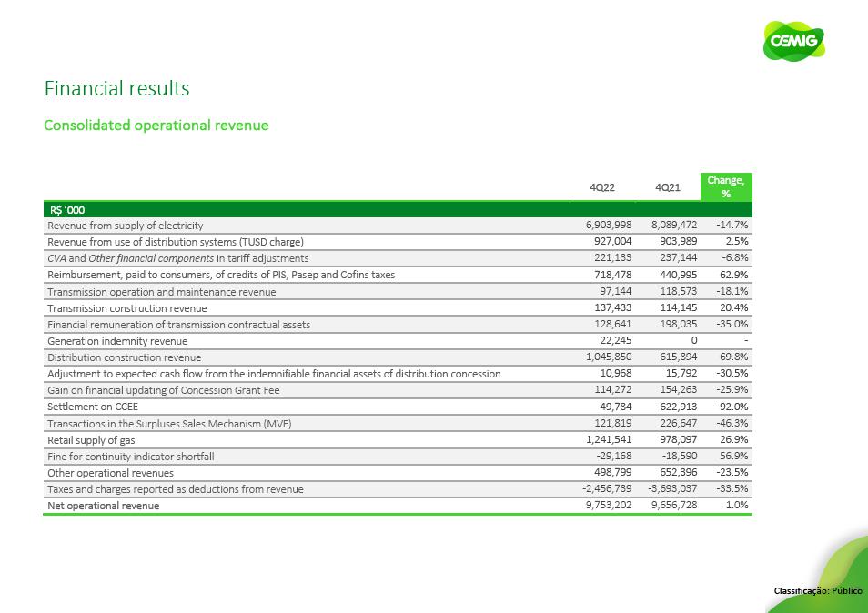Click the -29,168 fine for continuity shortfall value
Screen dimensions: 868x613
(613, 456)
